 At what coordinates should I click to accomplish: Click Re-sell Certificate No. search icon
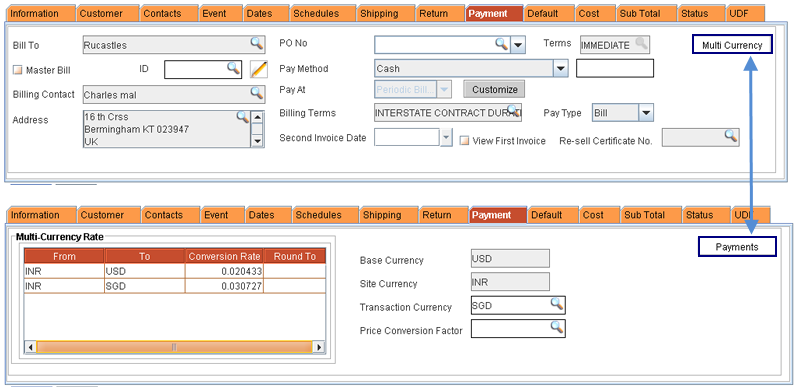tap(730, 136)
